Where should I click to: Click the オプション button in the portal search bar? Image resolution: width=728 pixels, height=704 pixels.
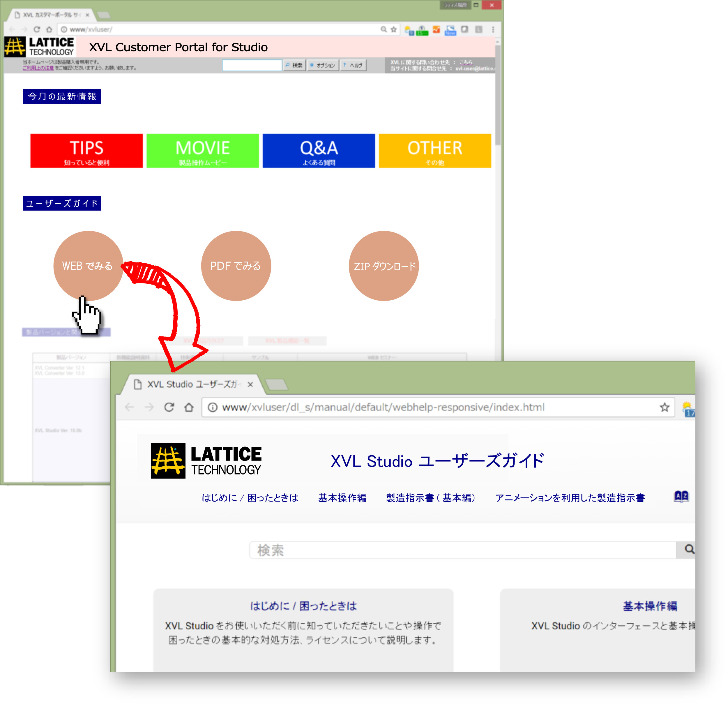point(323,65)
